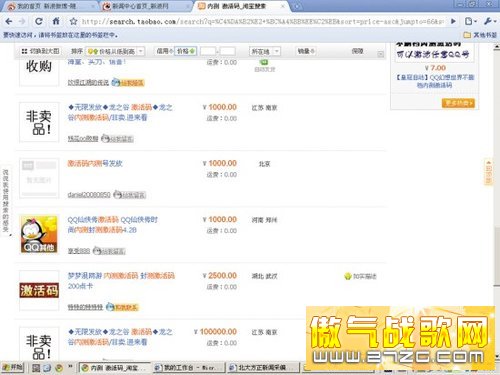Click the minimum price input field

[x=208, y=51]
